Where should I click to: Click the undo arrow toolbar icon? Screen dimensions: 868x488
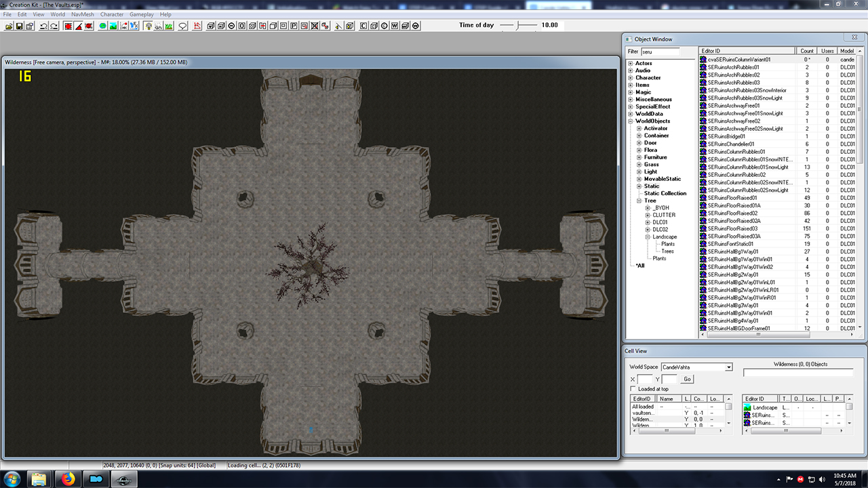(x=43, y=26)
